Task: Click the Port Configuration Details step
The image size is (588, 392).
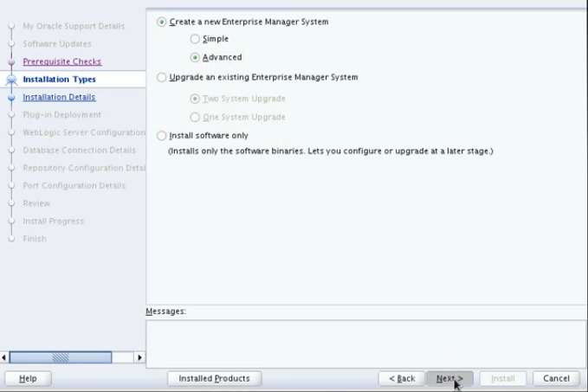Action: [74, 185]
